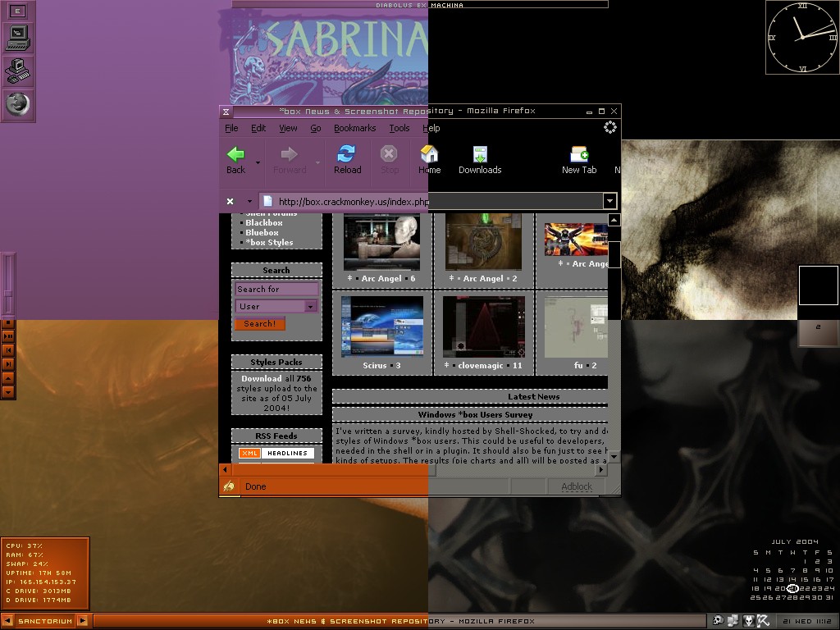Viewport: 840px width, 630px height.
Task: Open the Scirus screenshot thumbnail
Action: tap(382, 326)
